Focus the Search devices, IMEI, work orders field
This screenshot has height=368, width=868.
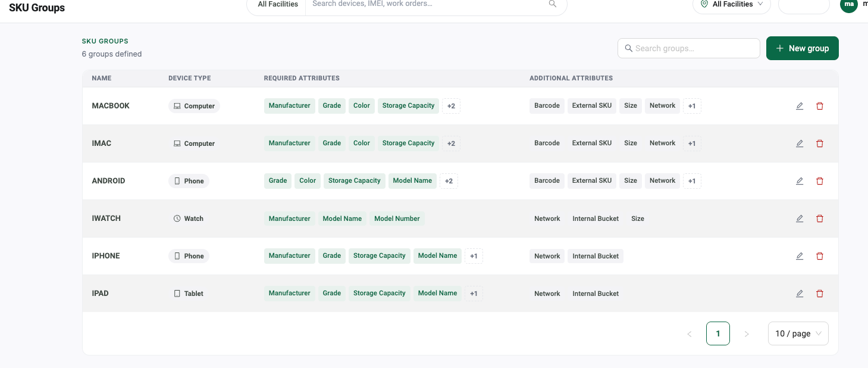pyautogui.click(x=428, y=4)
